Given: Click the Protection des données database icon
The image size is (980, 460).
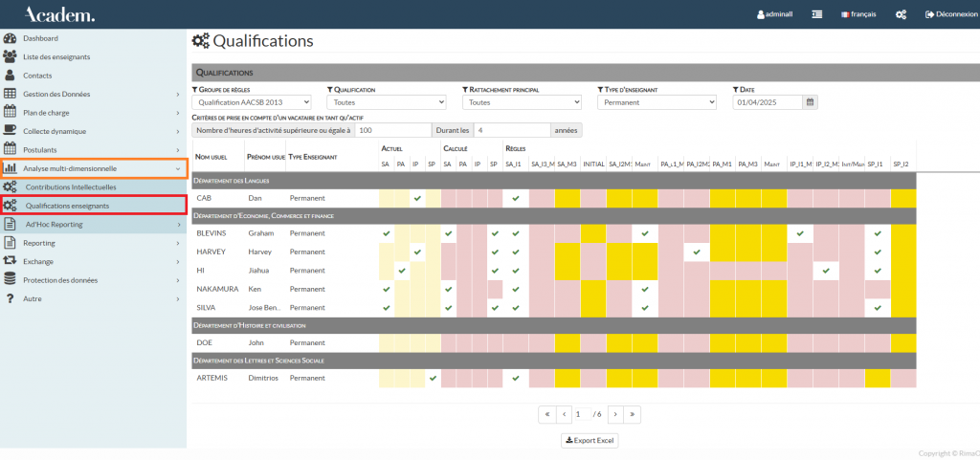Looking at the screenshot, I should (11, 279).
